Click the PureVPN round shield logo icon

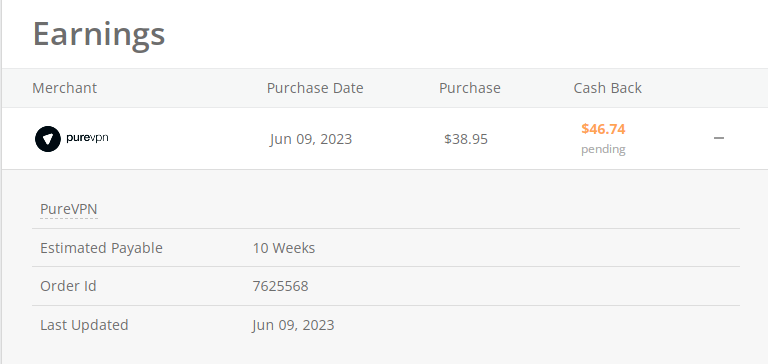[48, 139]
